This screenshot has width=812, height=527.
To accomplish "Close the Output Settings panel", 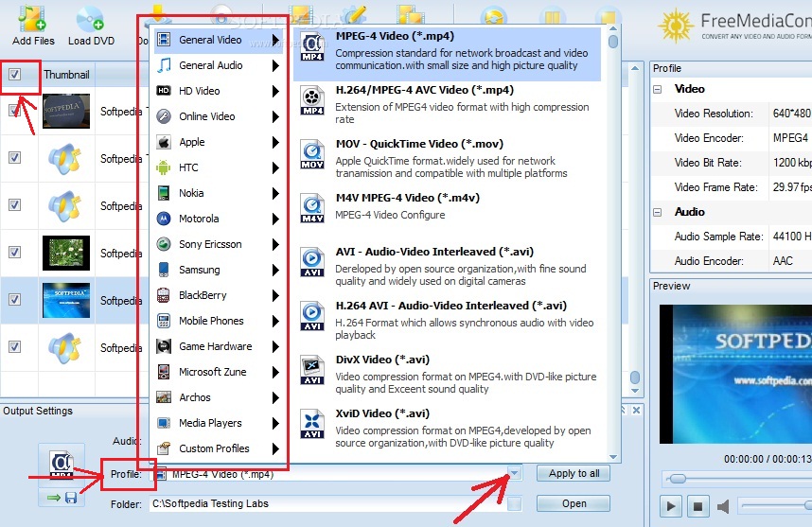I will tap(637, 410).
